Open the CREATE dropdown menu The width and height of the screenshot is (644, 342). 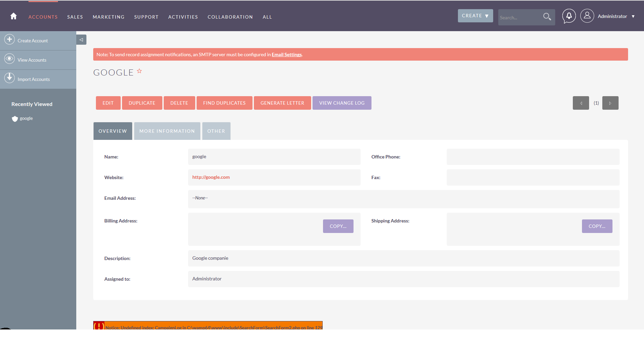click(x=475, y=16)
